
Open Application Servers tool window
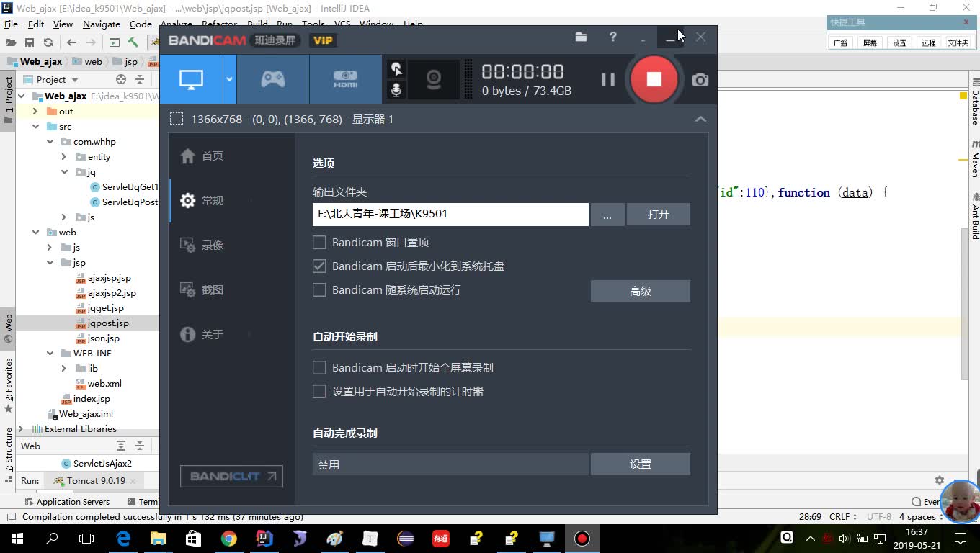point(67,502)
